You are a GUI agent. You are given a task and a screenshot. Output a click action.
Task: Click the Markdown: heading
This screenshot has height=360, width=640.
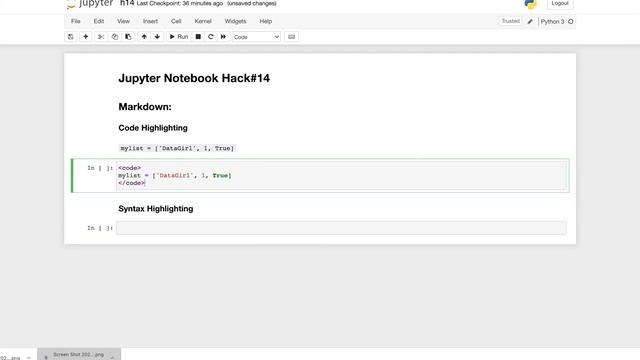click(x=145, y=107)
